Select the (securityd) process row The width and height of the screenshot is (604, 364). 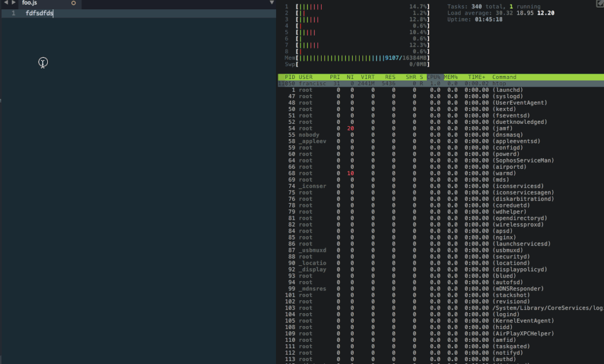click(441, 256)
